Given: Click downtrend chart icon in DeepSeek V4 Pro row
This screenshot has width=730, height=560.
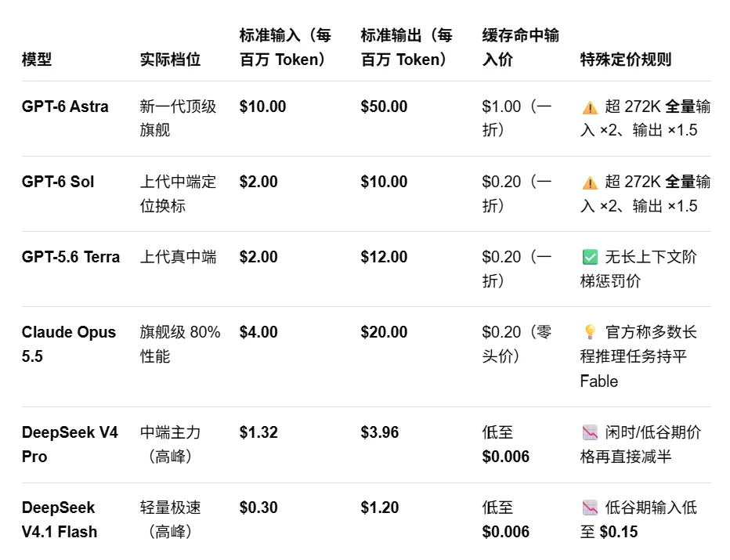Looking at the screenshot, I should 590,432.
